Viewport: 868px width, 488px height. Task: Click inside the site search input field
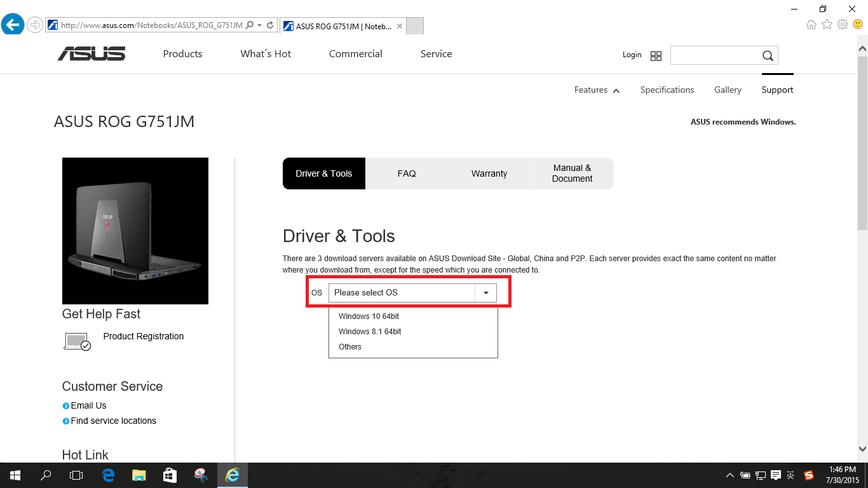pos(715,55)
